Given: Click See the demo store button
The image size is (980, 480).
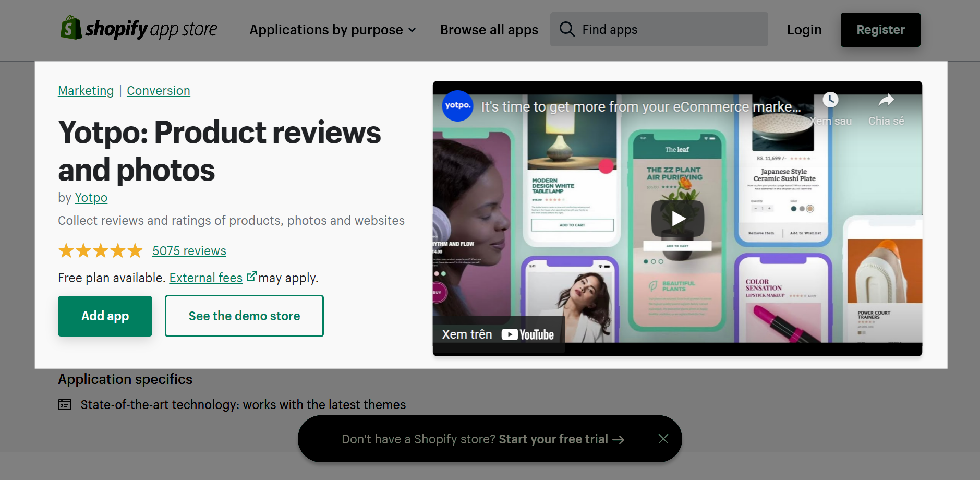Looking at the screenshot, I should (x=244, y=316).
